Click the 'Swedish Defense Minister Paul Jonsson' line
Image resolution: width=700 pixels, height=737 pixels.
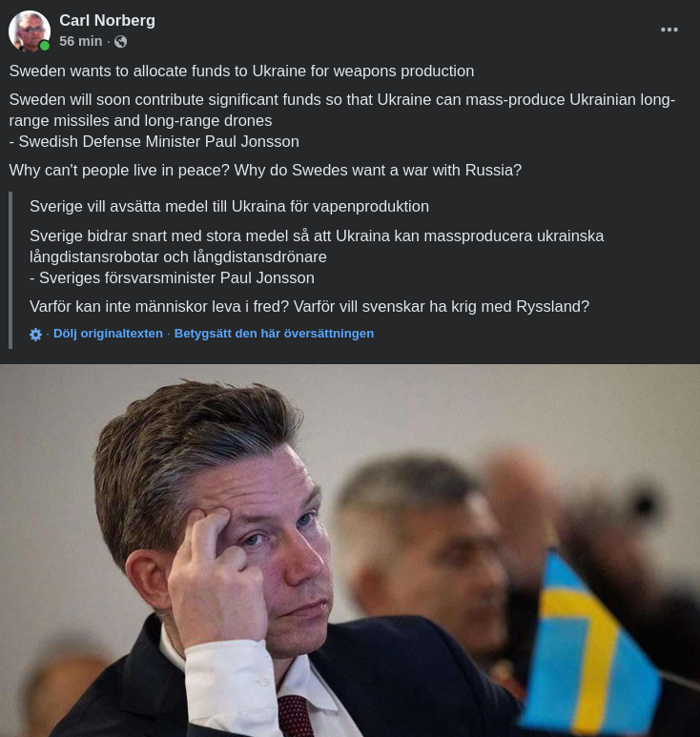(x=154, y=141)
